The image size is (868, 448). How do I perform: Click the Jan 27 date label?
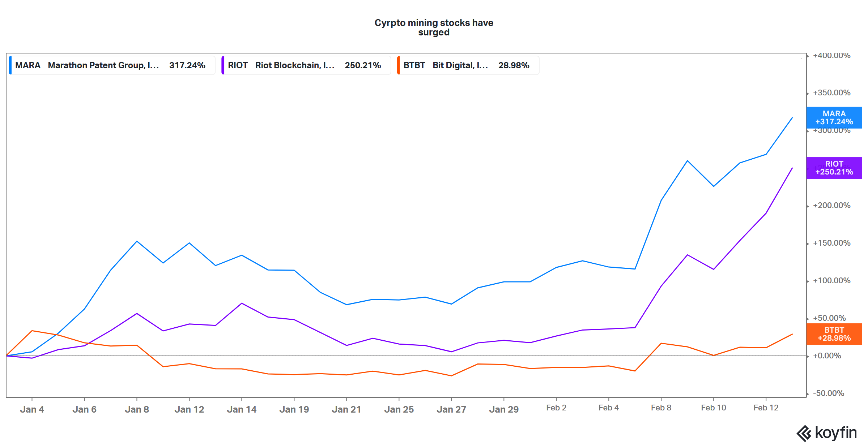coord(451,409)
